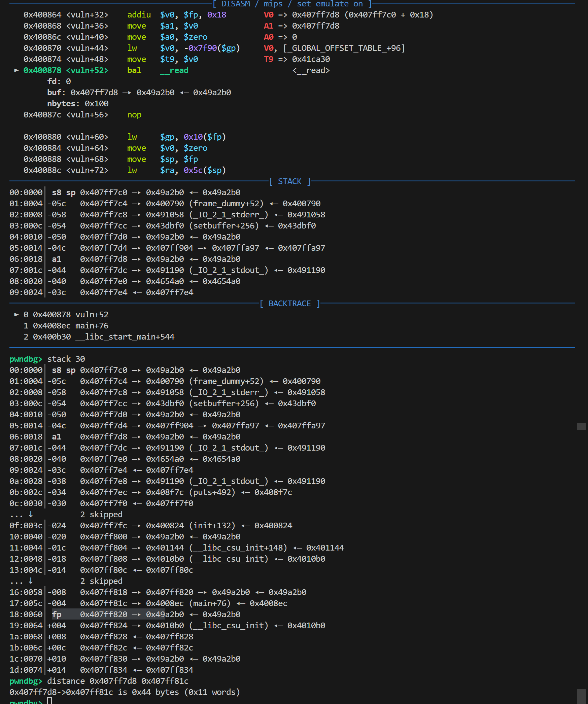Click the __read call target in disassembly
Viewport: 588px width, 704px height.
174,70
